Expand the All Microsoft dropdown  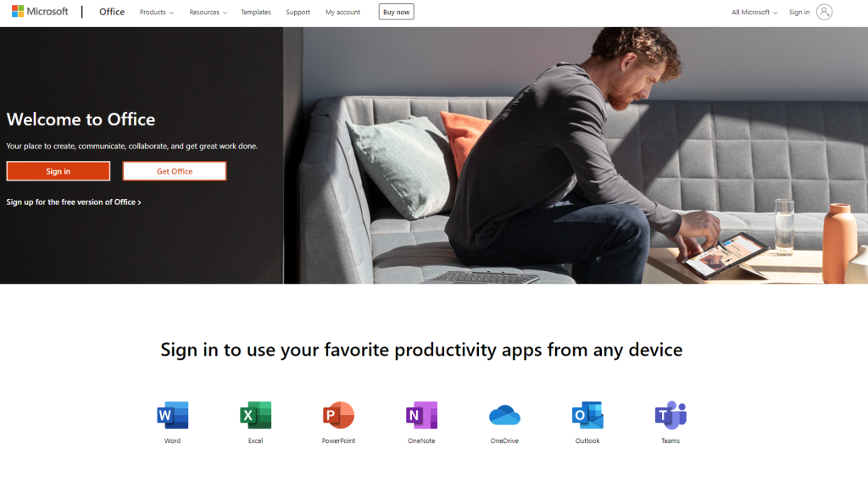754,12
